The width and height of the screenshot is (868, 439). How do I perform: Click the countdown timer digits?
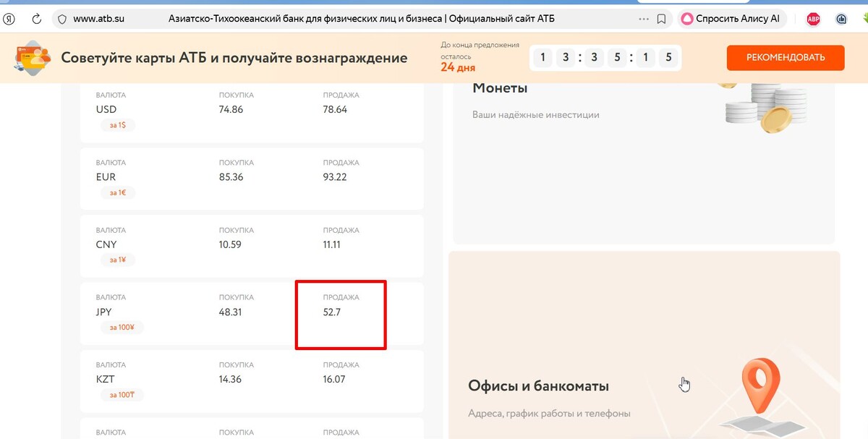605,57
